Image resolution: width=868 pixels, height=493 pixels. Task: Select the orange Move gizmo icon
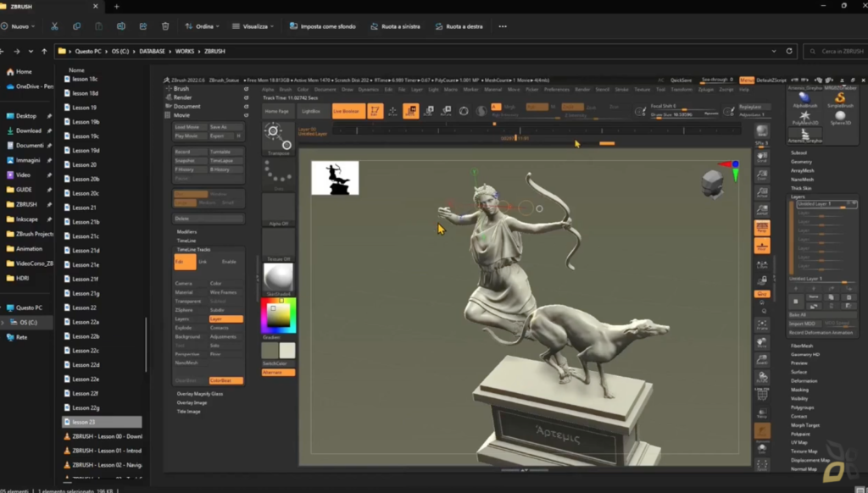(x=411, y=111)
